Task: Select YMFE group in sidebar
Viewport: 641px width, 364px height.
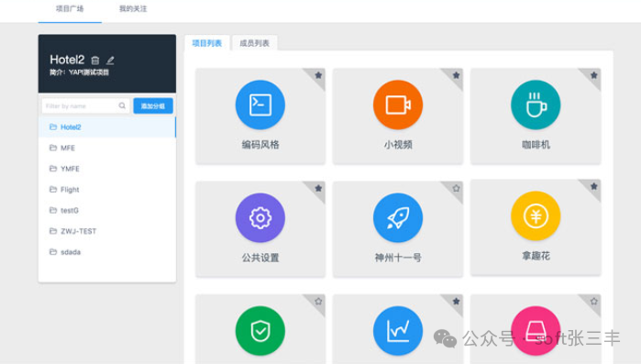Action: pyautogui.click(x=107, y=169)
